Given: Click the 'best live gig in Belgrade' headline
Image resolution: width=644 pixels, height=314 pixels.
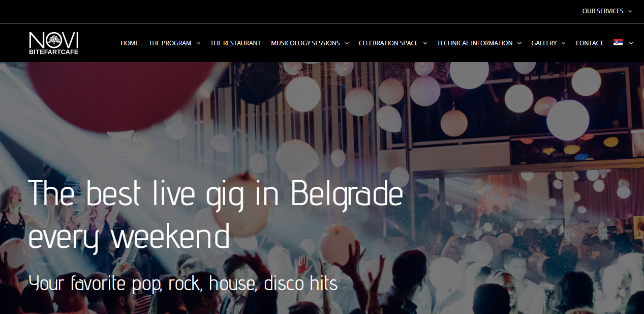Looking at the screenshot, I should coord(216,213).
